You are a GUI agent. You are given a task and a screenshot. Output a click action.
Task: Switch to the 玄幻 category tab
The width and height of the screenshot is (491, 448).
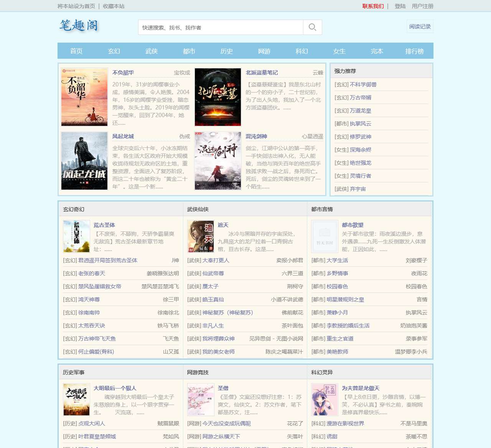coord(114,51)
